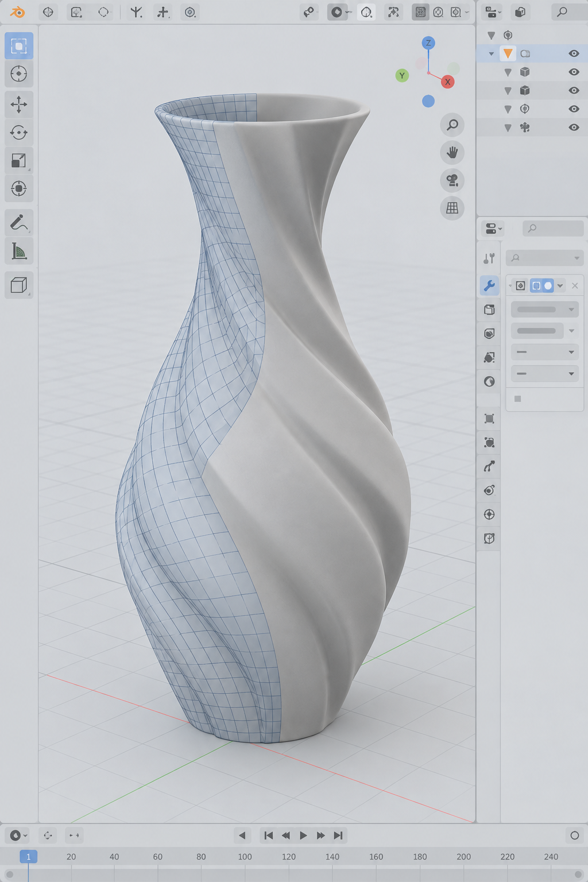Collapse the highlighted collection in outliner
Viewport: 588px width, 882px height.
point(492,54)
